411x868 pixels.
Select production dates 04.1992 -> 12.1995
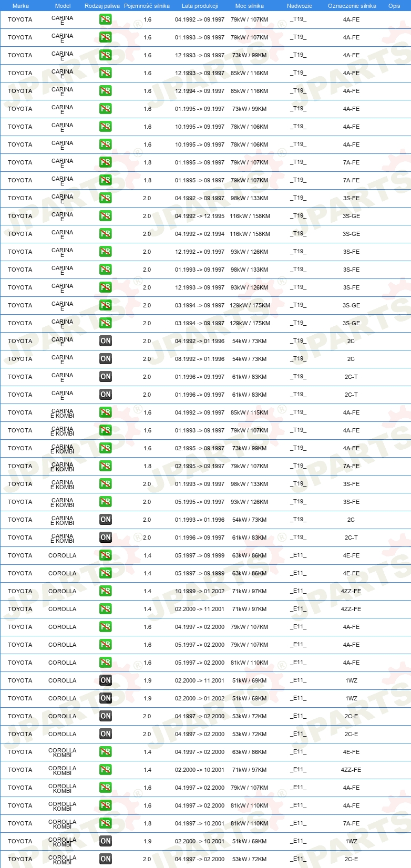(x=200, y=216)
